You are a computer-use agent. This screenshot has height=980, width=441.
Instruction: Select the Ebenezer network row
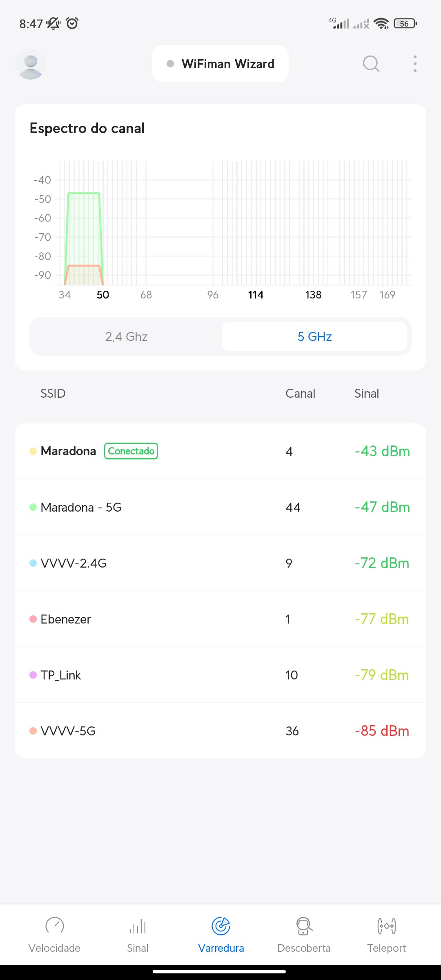[220, 619]
